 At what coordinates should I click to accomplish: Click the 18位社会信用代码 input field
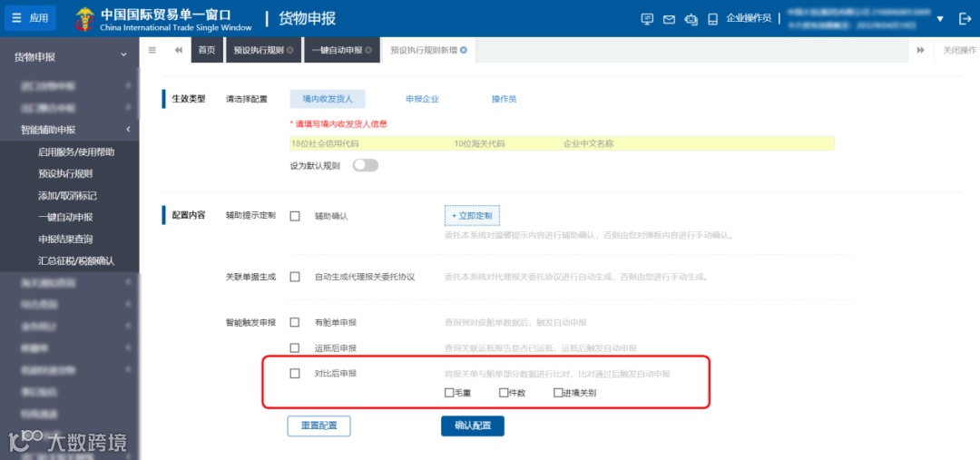tap(371, 143)
